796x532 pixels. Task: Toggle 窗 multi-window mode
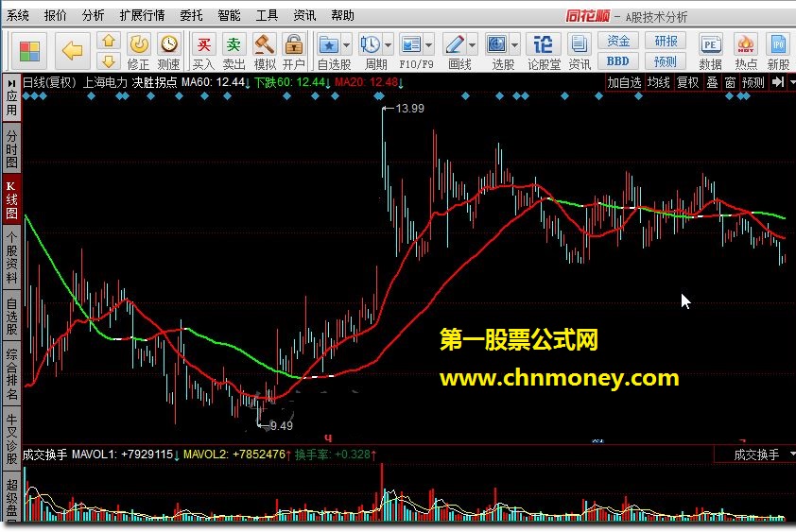(x=730, y=82)
